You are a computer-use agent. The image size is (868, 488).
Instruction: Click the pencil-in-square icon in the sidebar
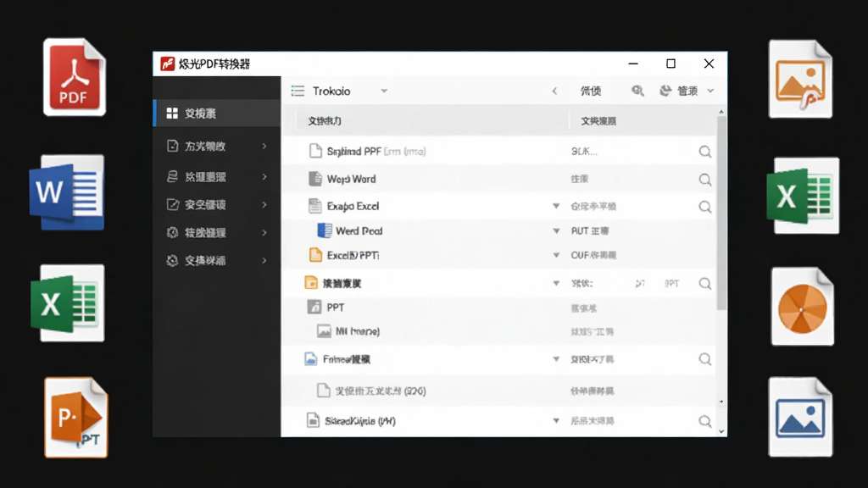pos(172,205)
